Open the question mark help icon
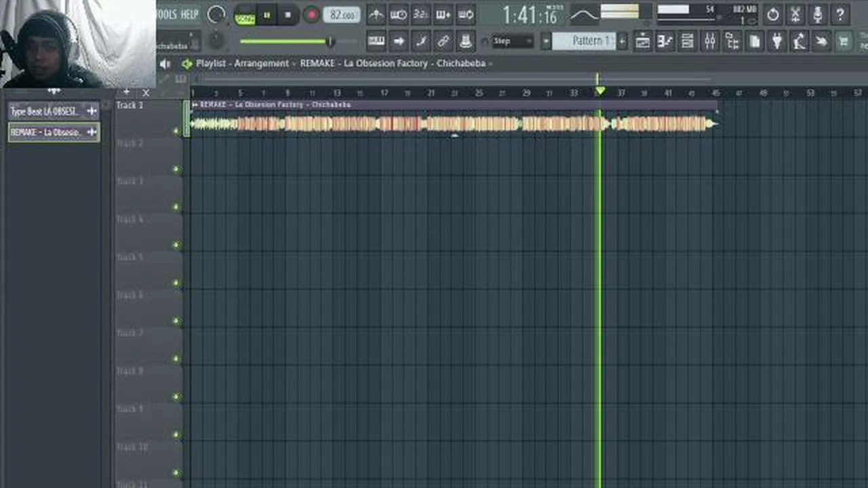The height and width of the screenshot is (488, 868). (x=840, y=14)
